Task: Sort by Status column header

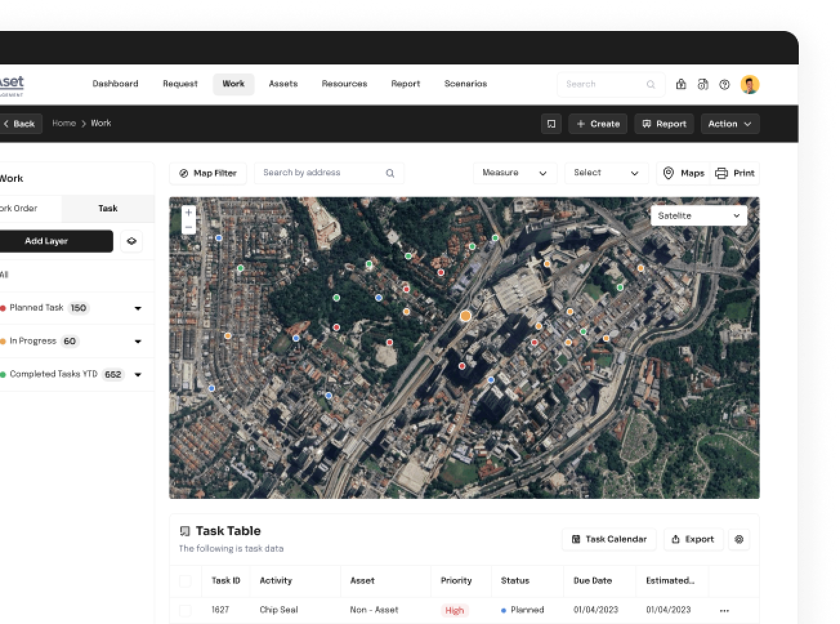Action: click(x=515, y=581)
